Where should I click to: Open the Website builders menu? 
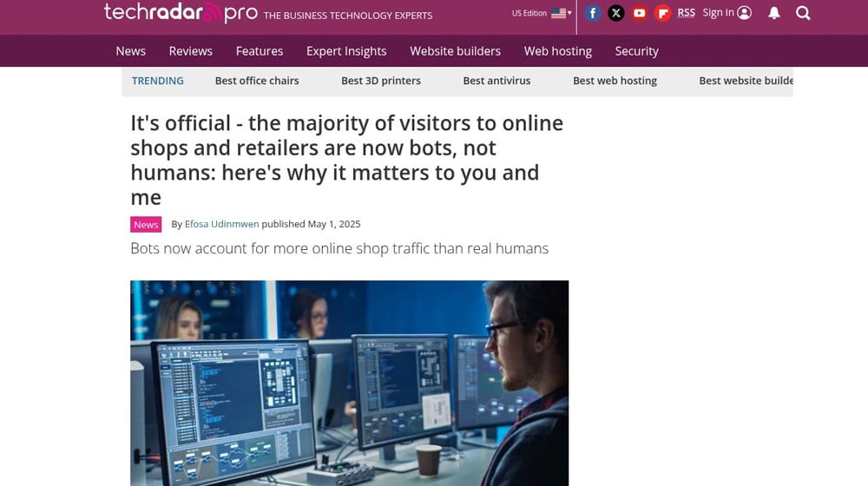(455, 51)
